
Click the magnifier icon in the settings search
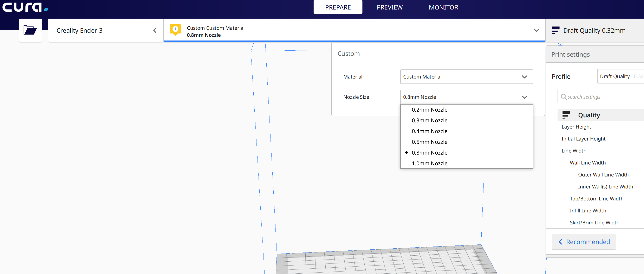tap(564, 96)
